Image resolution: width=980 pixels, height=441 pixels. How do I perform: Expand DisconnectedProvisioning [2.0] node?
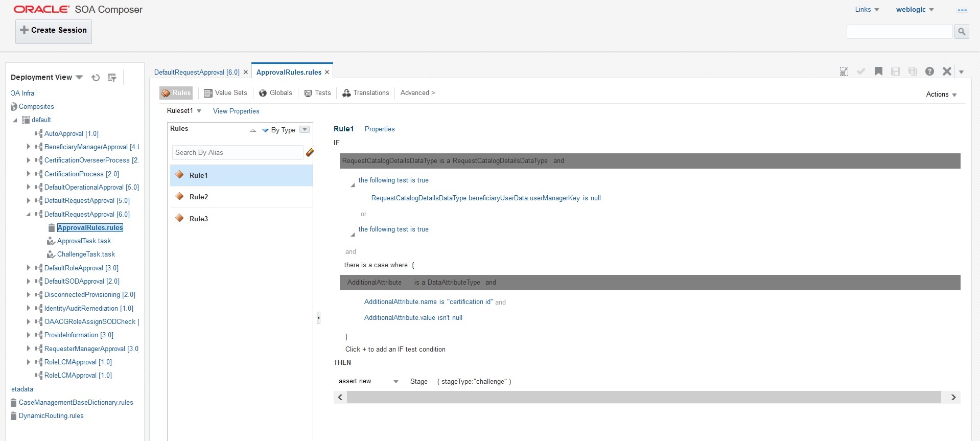(29, 295)
